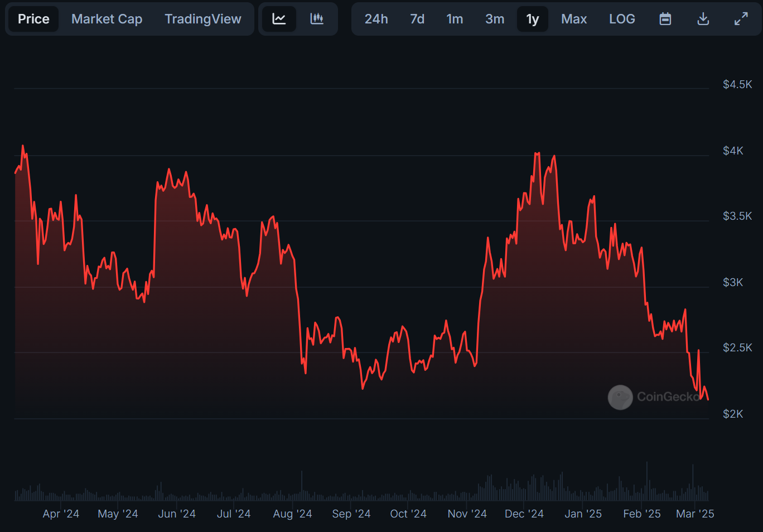Click the $3K price axis label
The height and width of the screenshot is (532, 763).
[x=733, y=283]
